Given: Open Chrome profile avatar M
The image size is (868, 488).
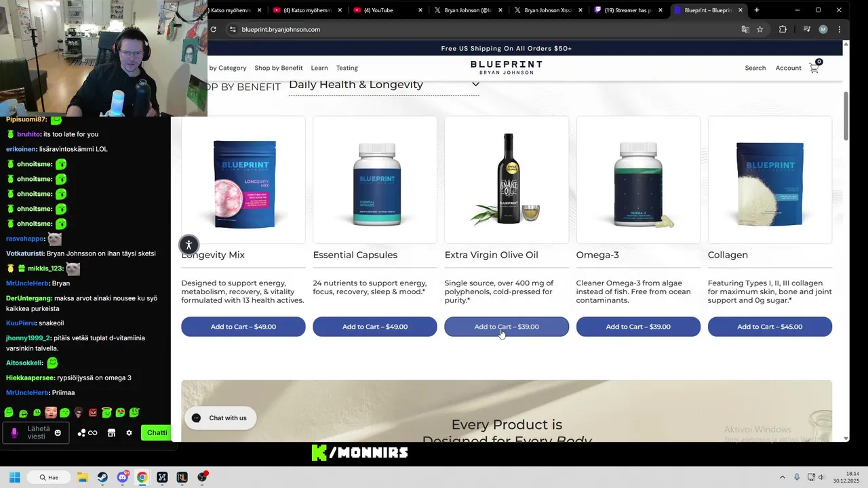Looking at the screenshot, I should (823, 29).
